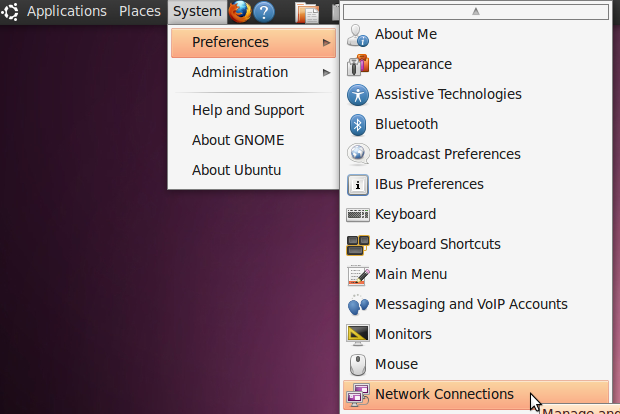The image size is (620, 414).
Task: Click the blue Help question mark icon
Action: [264, 12]
